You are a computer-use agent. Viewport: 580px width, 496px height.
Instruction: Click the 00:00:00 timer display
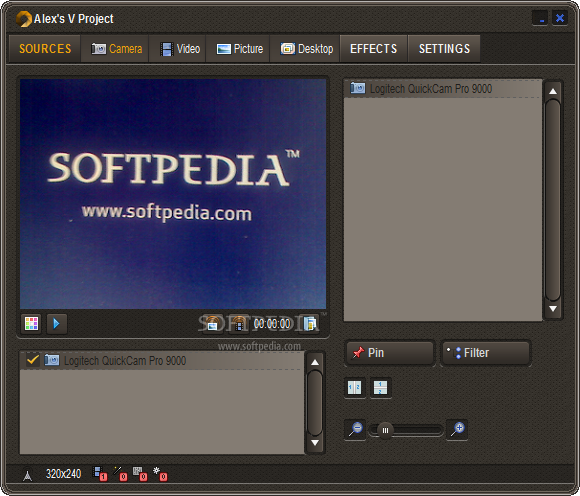(x=272, y=324)
